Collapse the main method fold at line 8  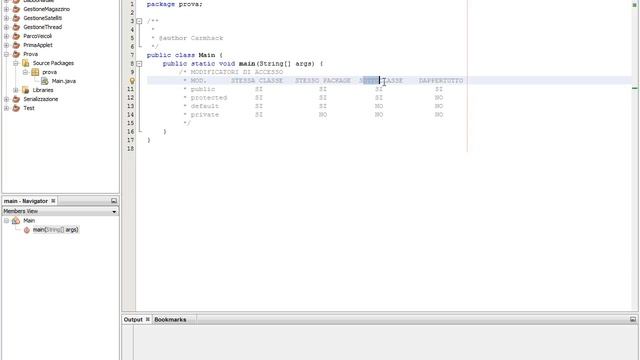click(x=139, y=64)
